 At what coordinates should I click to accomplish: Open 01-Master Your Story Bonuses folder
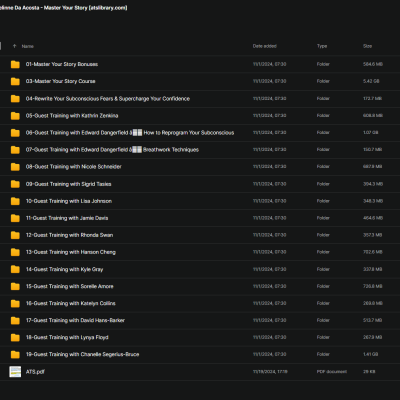coord(62,64)
